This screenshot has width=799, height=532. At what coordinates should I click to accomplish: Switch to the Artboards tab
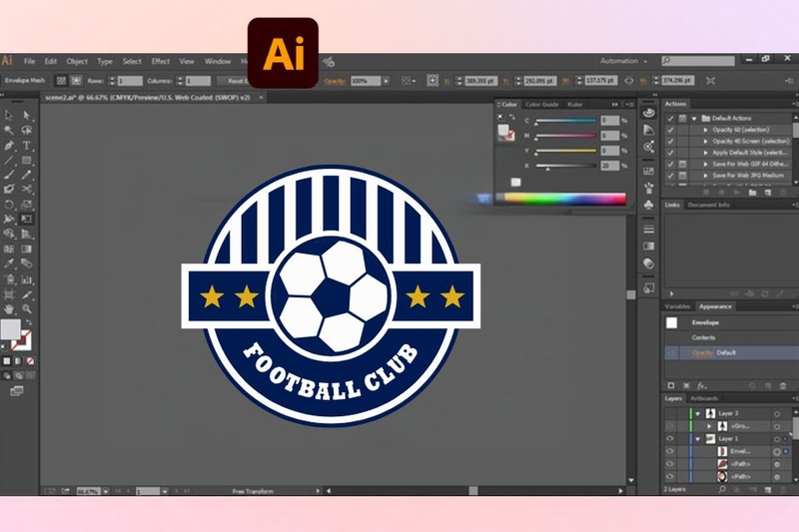tap(704, 398)
